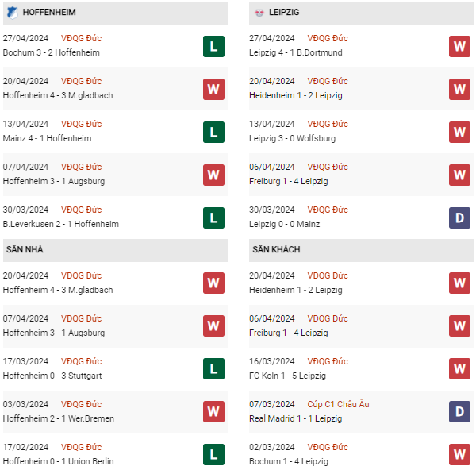Select the SÂN KHÁCH section header
476x470 pixels.
click(276, 249)
